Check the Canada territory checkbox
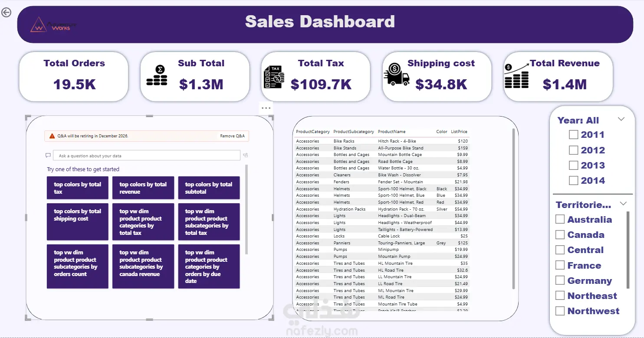Viewport: 644px width, 338px height. [560, 235]
